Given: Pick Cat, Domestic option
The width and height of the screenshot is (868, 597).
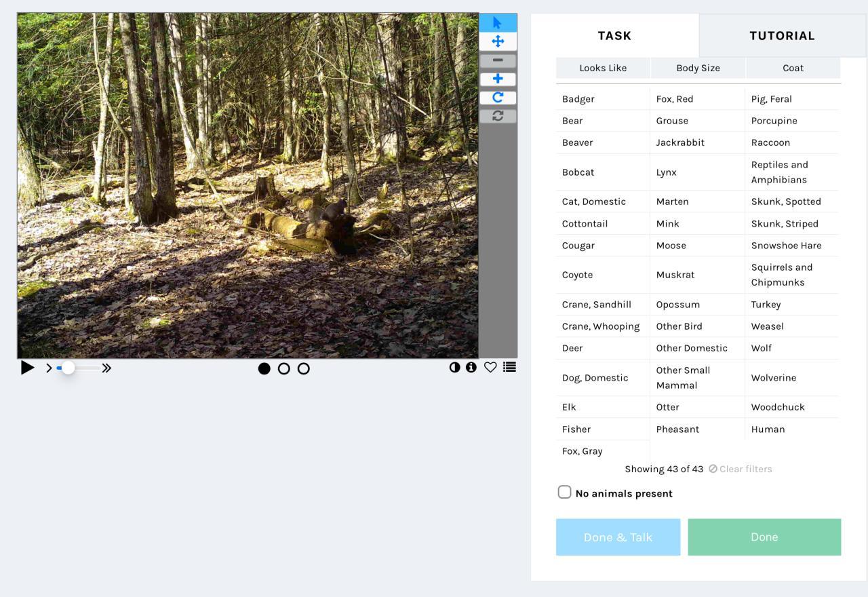Looking at the screenshot, I should point(603,201).
